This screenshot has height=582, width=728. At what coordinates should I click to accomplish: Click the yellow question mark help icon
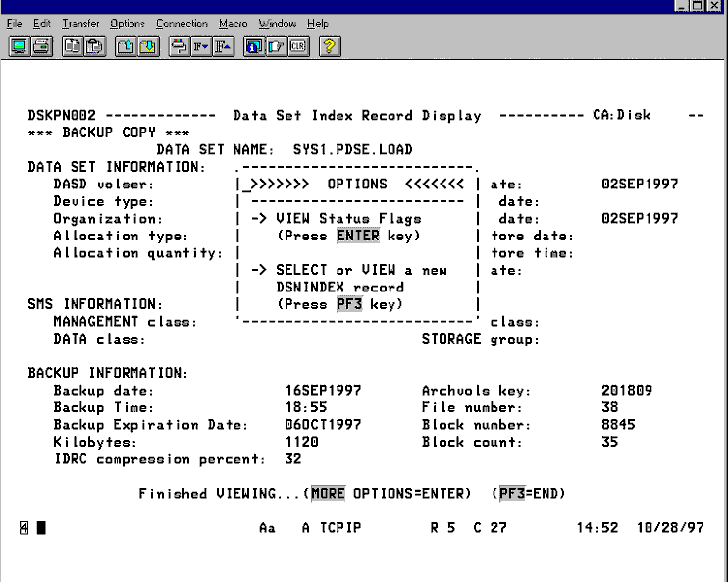(329, 46)
